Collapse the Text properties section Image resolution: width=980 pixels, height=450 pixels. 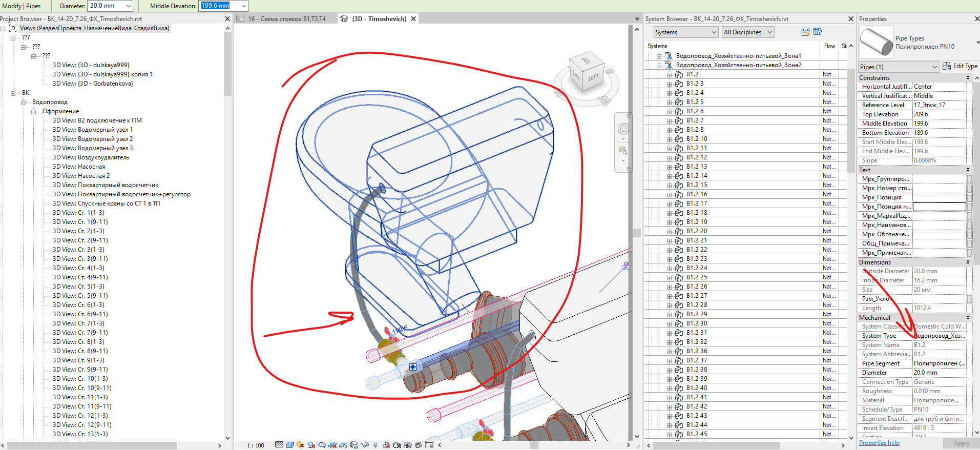968,170
